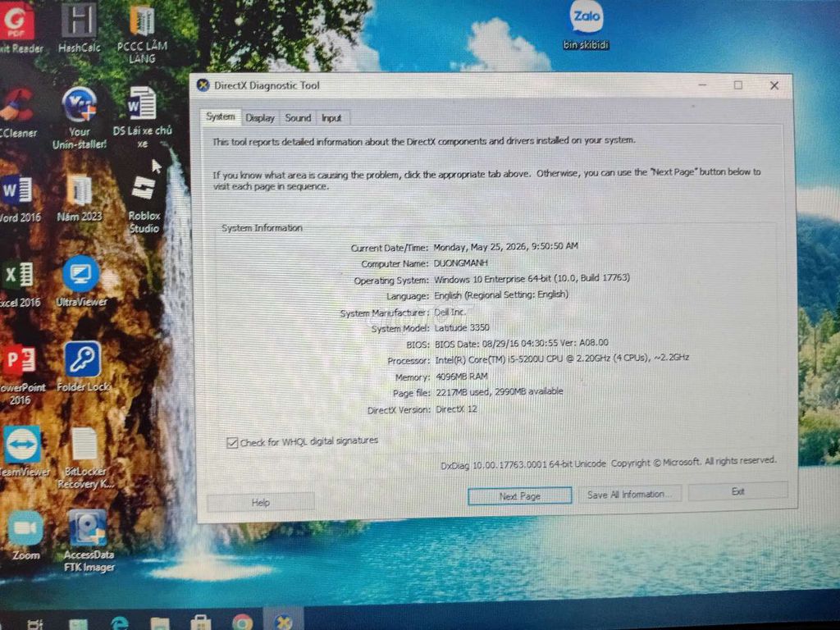The image size is (840, 630).
Task: Open Task View in the taskbar
Action: click(34, 623)
